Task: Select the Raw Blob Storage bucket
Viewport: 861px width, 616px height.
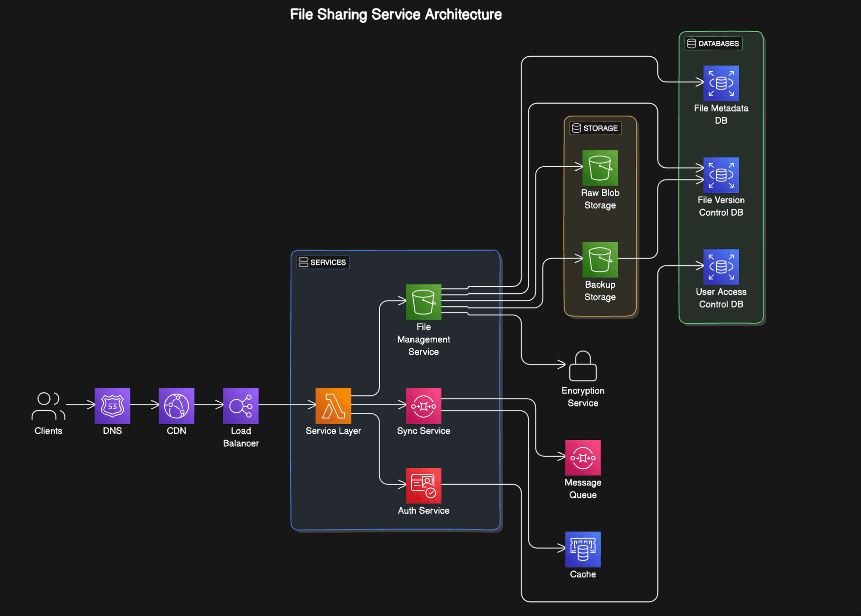Action: [600, 168]
